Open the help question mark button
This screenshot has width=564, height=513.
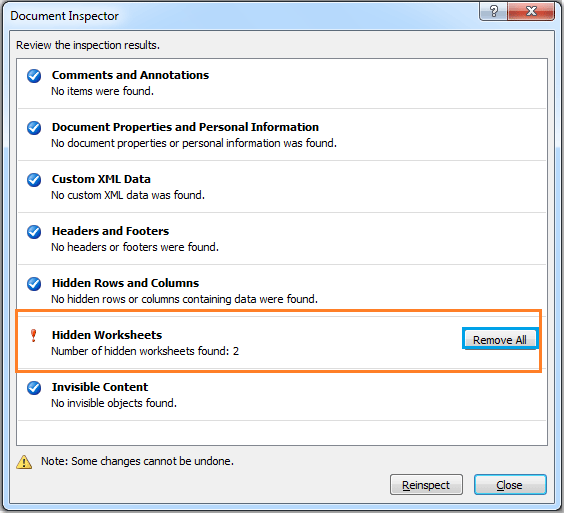pyautogui.click(x=494, y=12)
